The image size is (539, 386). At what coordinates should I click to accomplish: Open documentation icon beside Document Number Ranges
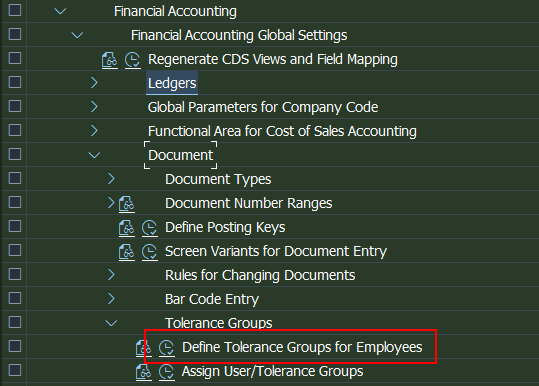click(126, 204)
